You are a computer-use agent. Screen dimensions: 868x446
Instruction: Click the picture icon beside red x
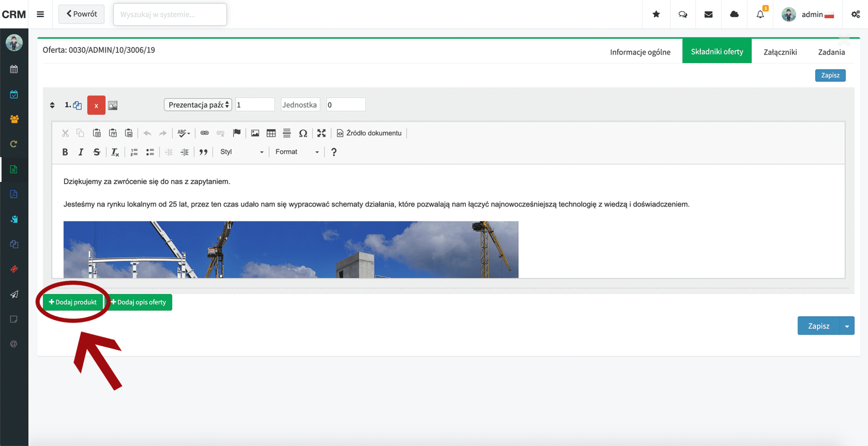[x=113, y=105]
